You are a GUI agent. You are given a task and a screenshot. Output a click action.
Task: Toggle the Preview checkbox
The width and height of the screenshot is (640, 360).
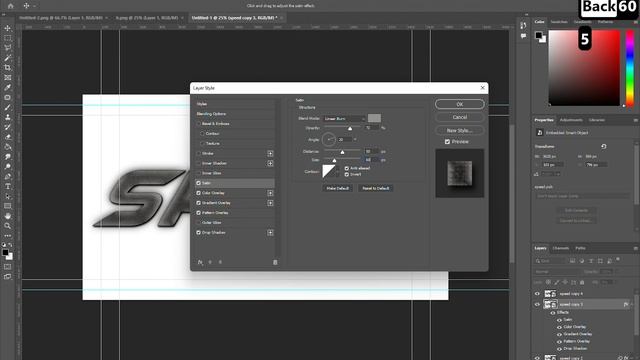tap(447, 142)
